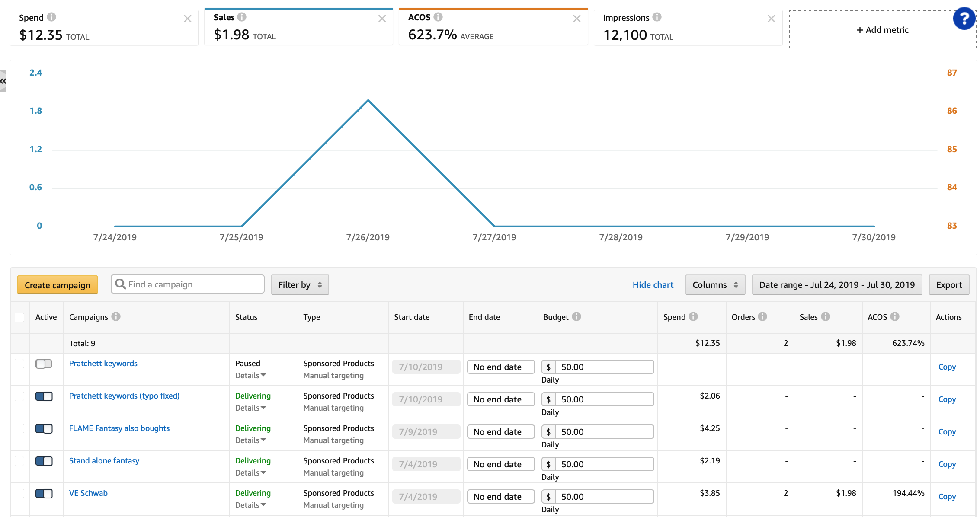
Task: Check the select-all campaigns checkbox
Action: click(19, 317)
